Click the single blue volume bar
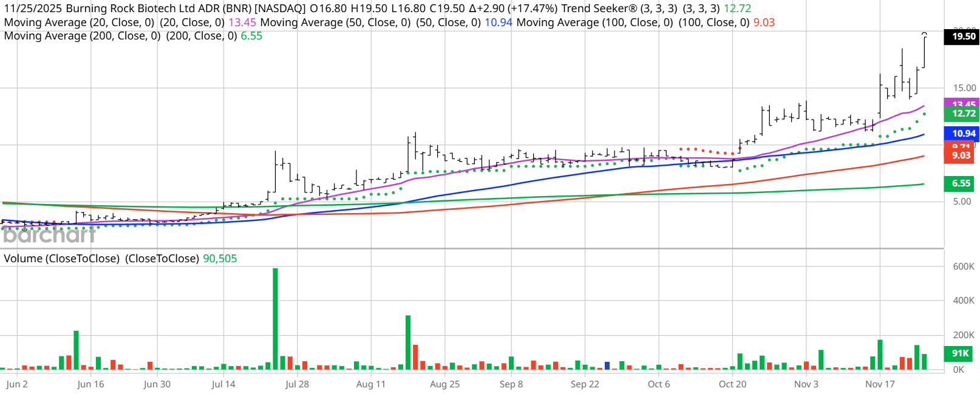 (x=607, y=365)
